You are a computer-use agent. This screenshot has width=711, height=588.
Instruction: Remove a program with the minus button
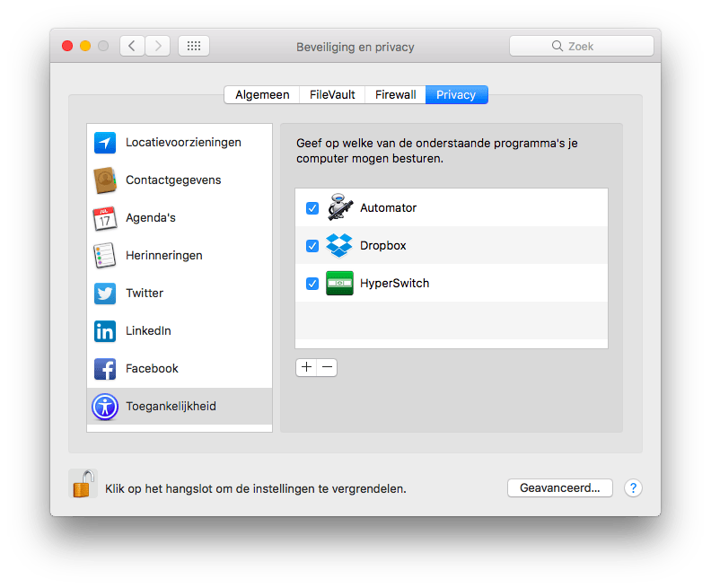point(328,367)
